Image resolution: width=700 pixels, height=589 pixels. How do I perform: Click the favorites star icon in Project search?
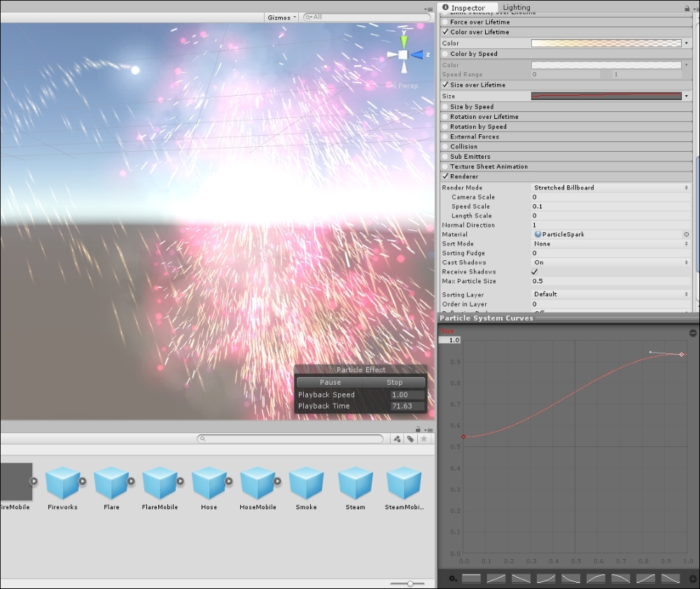pyautogui.click(x=423, y=439)
